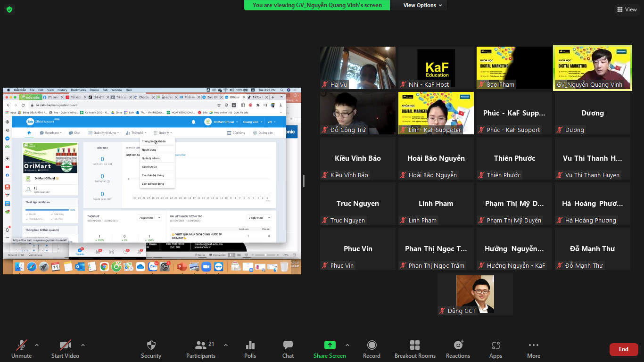Open Chat in Zalo OA navigation

[75, 133]
